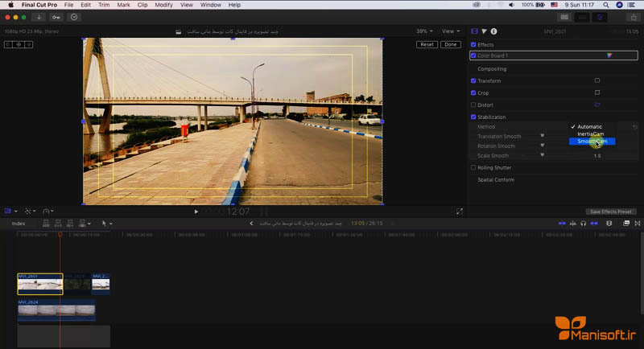
Task: Open clip appearance filmstrip icon
Action: coord(609,224)
